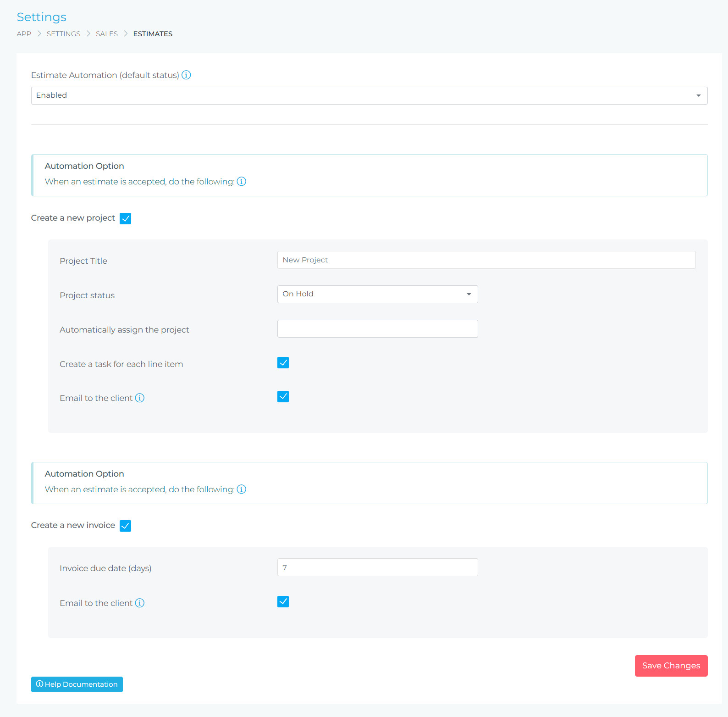Open the Estimate Automation default status dropdown

coord(369,95)
